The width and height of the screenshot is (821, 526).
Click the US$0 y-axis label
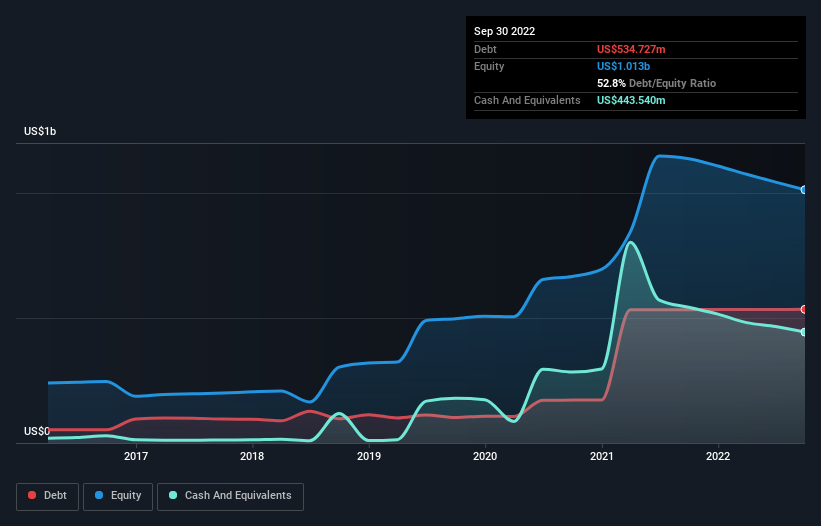click(37, 431)
